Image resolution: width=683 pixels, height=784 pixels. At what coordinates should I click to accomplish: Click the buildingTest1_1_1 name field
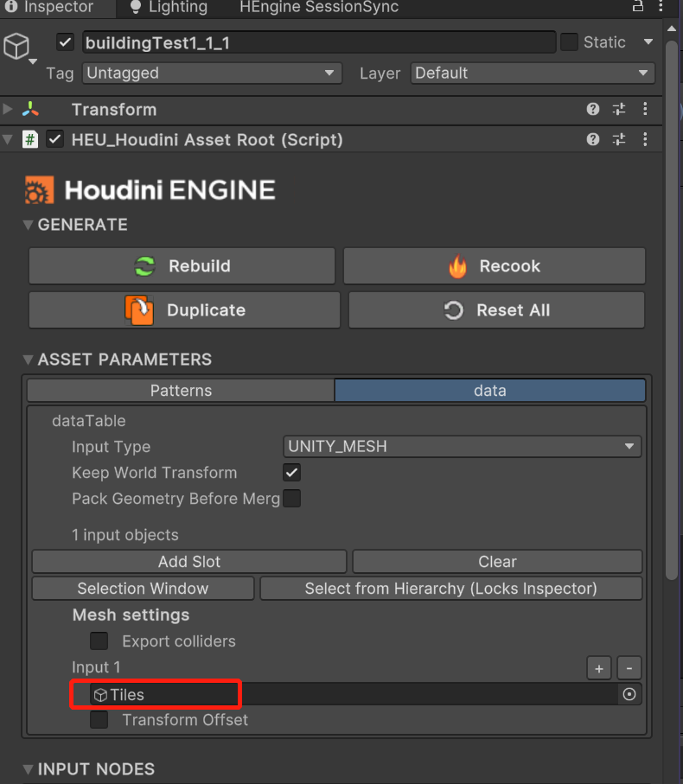319,42
